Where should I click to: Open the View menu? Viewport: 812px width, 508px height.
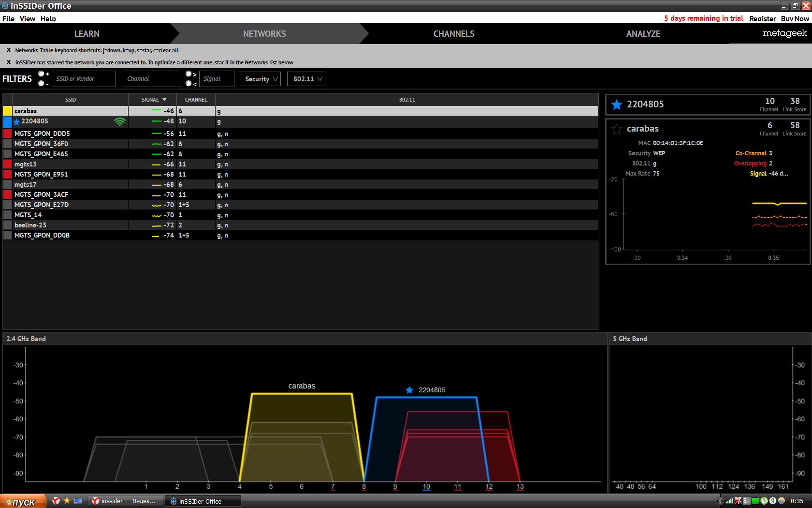pos(28,18)
